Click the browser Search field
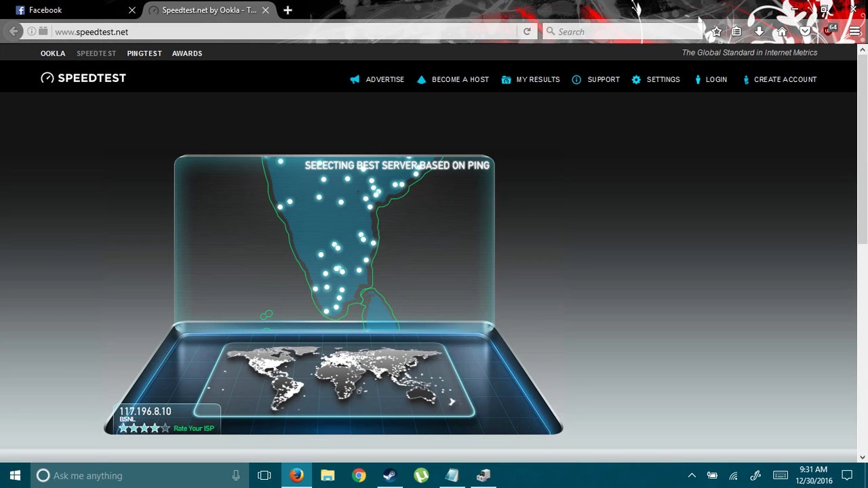The height and width of the screenshot is (488, 868). coord(624,32)
